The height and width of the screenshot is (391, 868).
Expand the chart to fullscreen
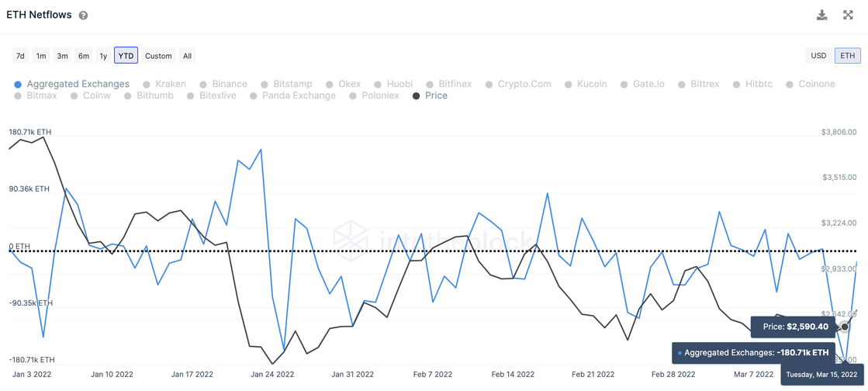[x=848, y=15]
